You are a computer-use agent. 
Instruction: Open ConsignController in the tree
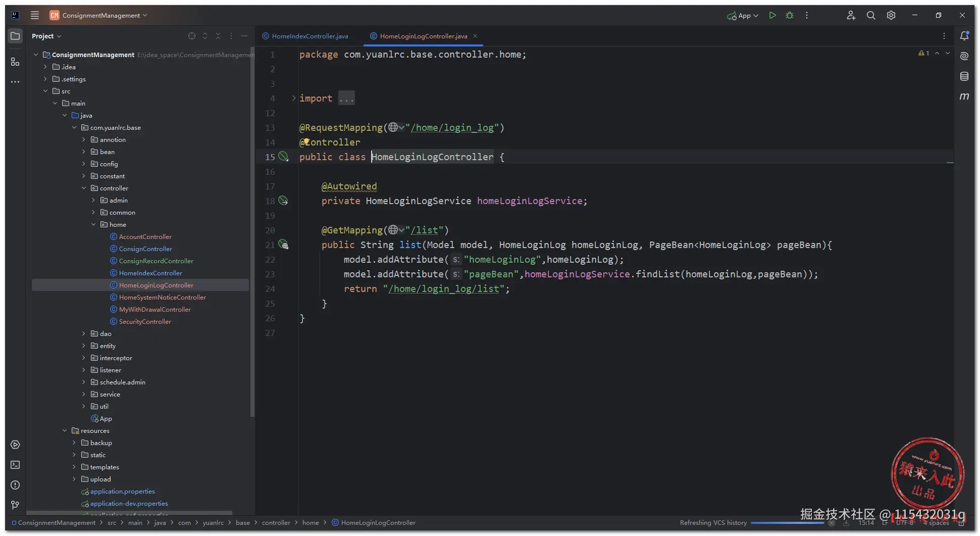[145, 249]
